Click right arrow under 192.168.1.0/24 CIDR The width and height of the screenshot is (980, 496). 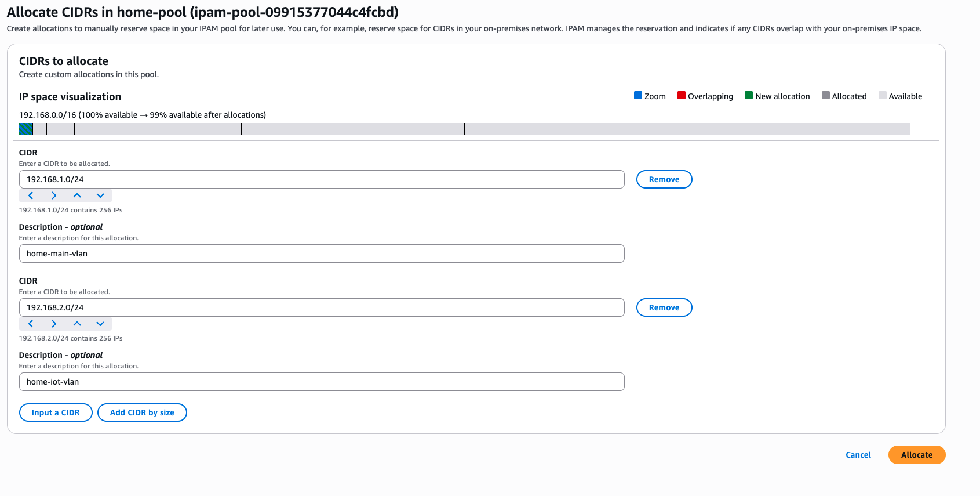point(54,195)
